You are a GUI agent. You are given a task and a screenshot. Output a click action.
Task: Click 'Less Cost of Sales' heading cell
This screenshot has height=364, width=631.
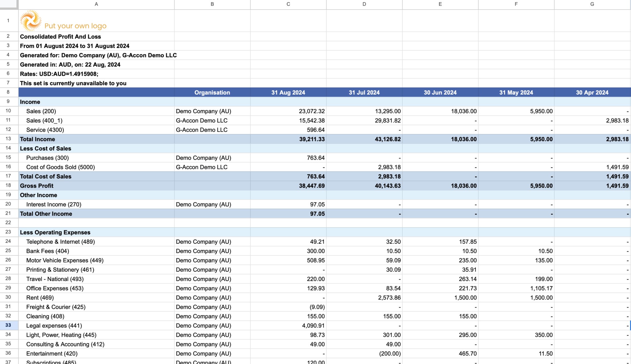pos(96,148)
